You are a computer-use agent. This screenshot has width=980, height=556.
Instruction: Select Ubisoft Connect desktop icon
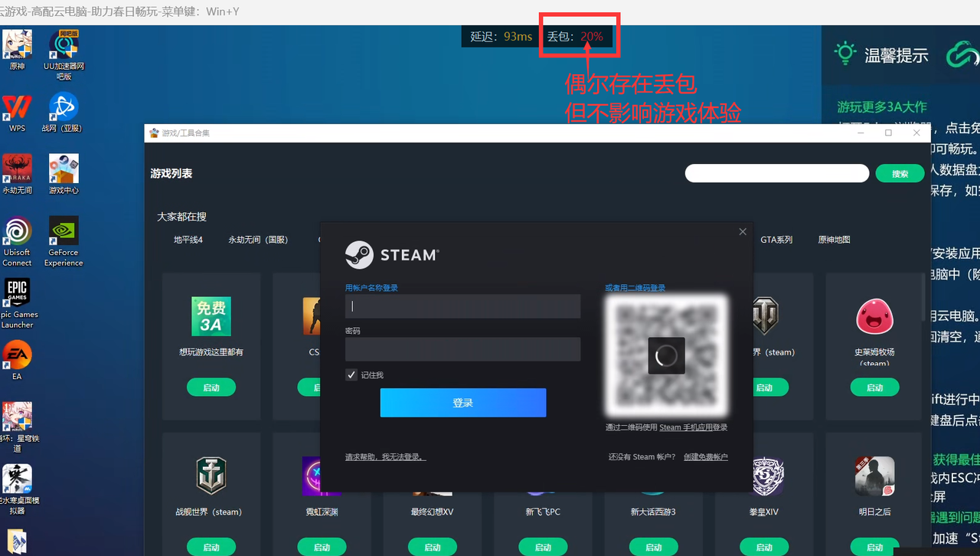pyautogui.click(x=17, y=241)
